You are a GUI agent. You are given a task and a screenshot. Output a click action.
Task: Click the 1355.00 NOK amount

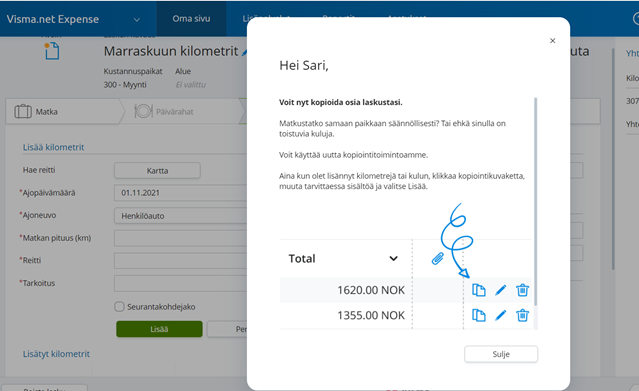point(371,315)
